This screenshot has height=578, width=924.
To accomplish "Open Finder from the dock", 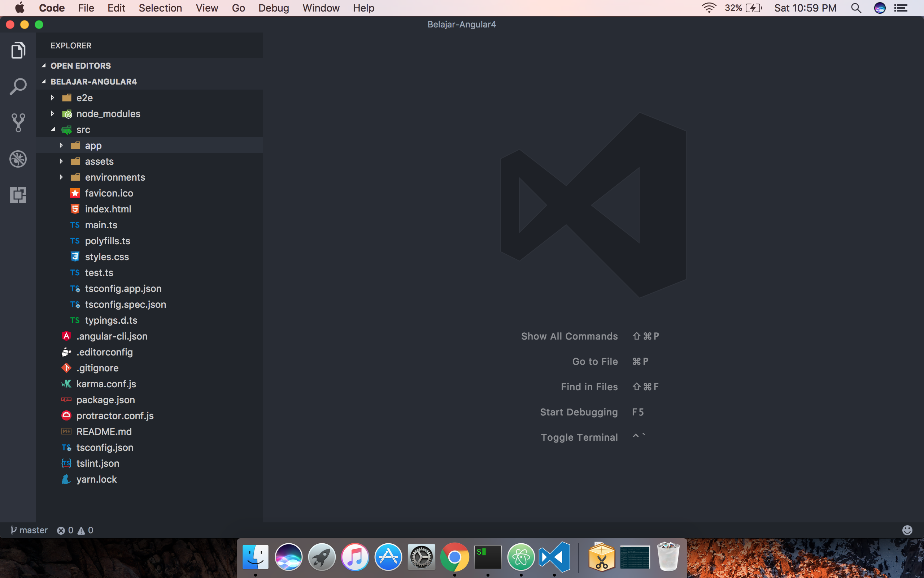I will click(256, 557).
